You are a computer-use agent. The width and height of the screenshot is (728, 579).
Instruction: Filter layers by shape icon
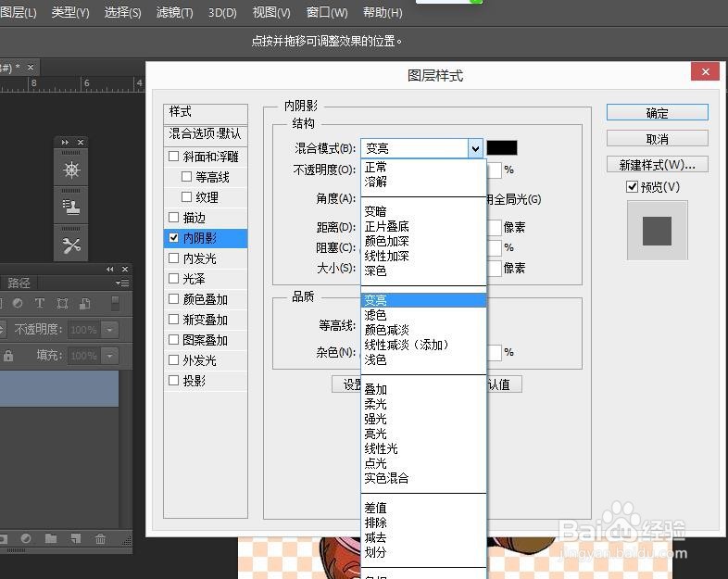(62, 303)
